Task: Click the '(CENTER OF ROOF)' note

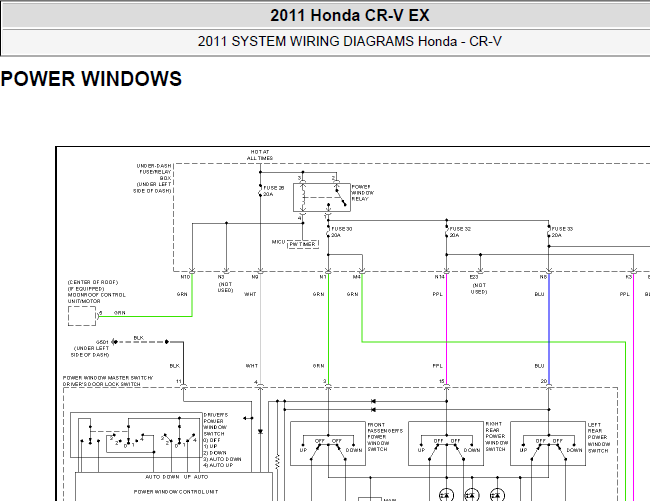Action: click(93, 282)
